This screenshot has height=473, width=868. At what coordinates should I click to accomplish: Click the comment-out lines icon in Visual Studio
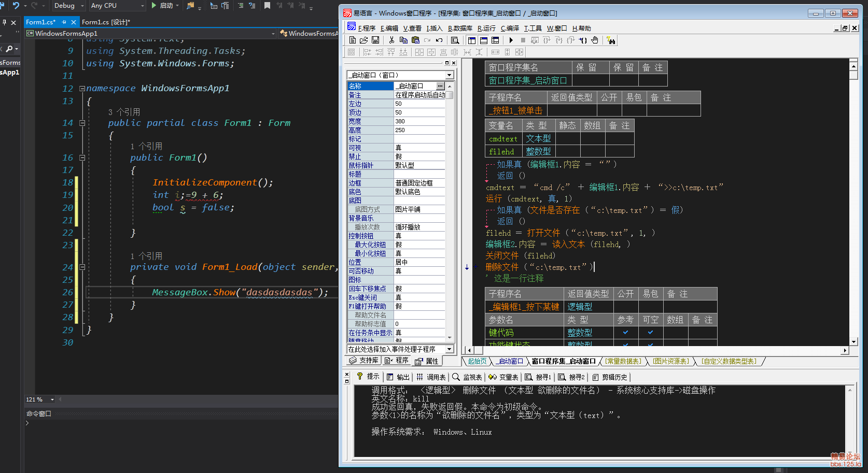241,5
